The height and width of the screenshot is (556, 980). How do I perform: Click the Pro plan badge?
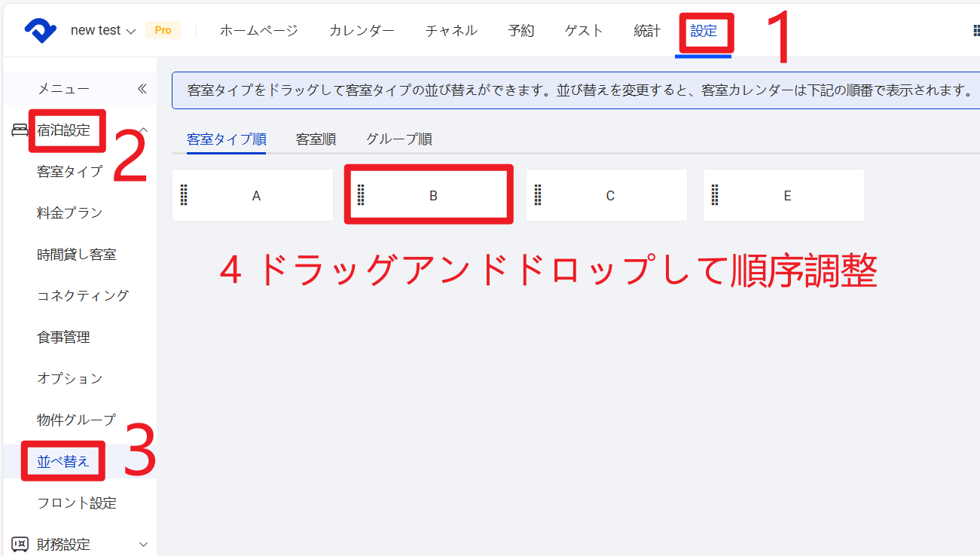coord(163,31)
